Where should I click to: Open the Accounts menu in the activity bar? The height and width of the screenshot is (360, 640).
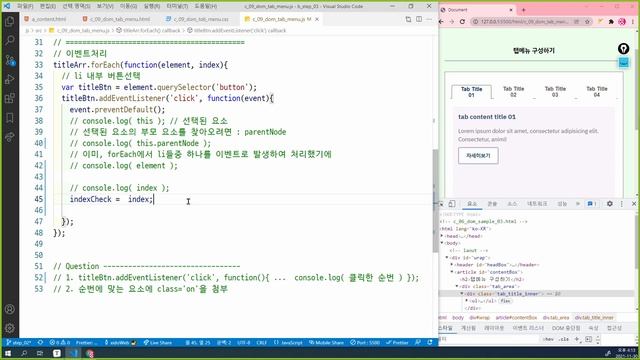click(x=9, y=309)
